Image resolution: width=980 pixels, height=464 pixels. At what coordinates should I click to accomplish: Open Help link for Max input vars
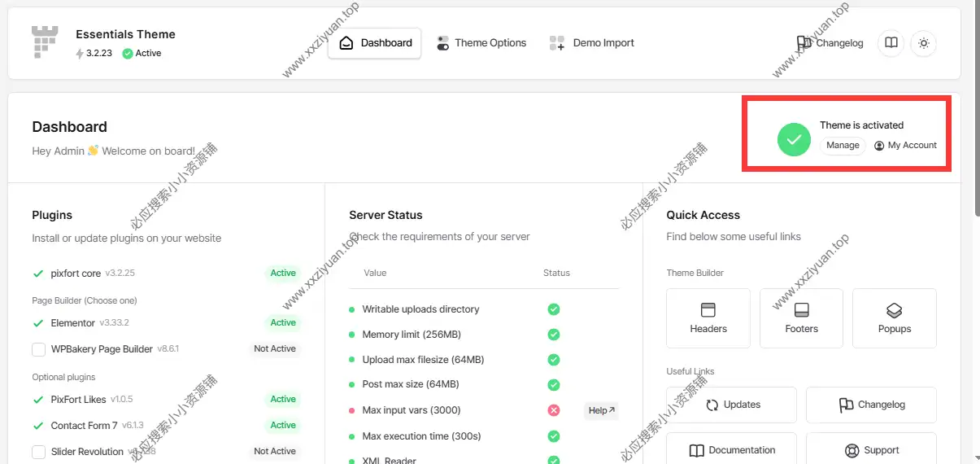(601, 410)
